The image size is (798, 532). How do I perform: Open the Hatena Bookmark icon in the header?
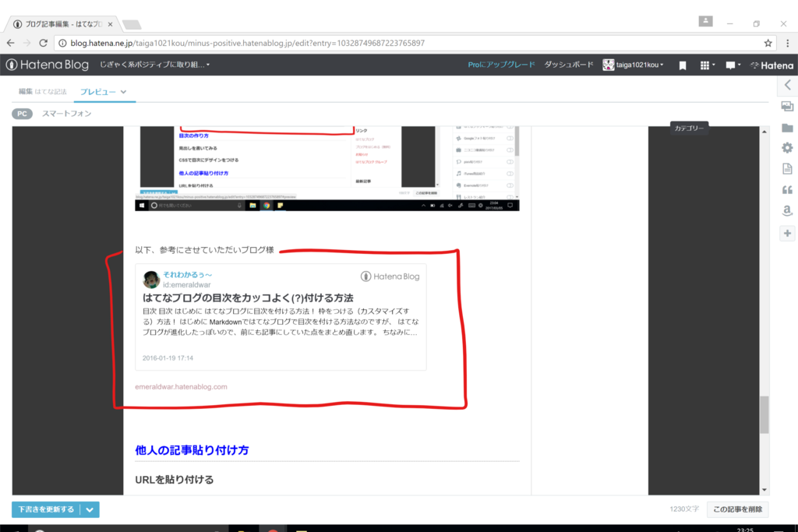683,65
